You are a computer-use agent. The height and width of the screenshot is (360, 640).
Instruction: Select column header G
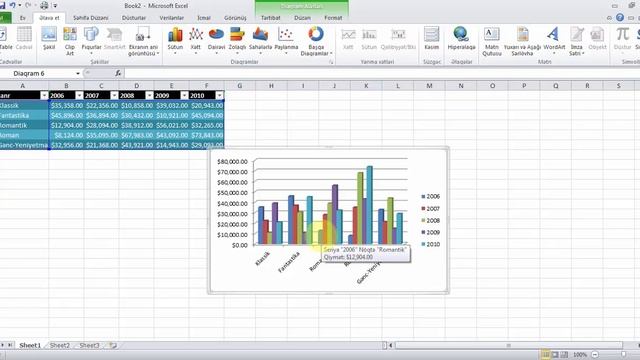point(240,86)
